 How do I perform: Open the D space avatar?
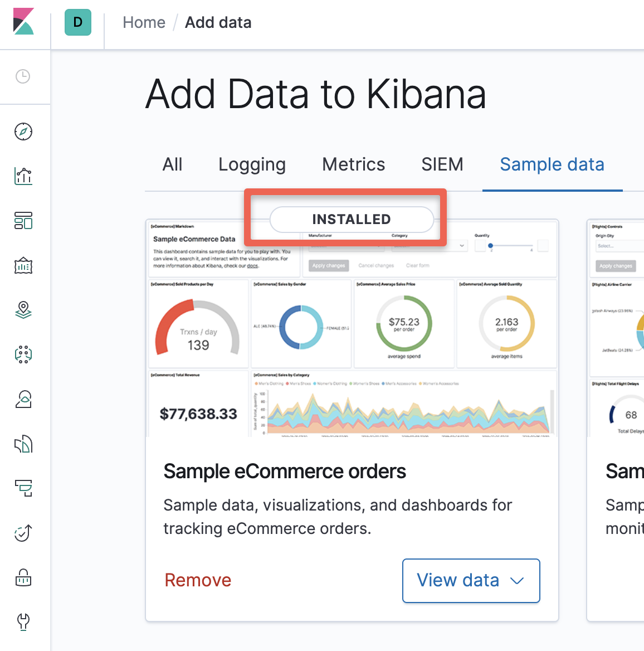click(77, 22)
